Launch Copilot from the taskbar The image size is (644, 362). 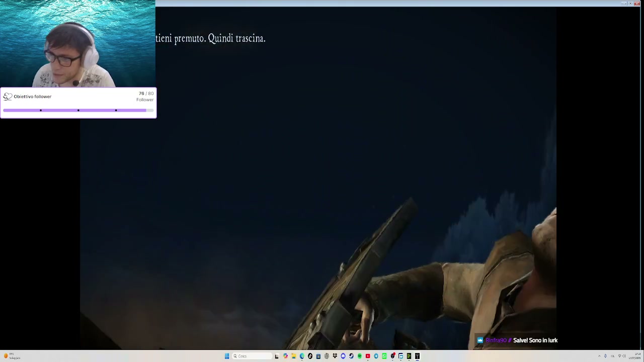tap(285, 356)
